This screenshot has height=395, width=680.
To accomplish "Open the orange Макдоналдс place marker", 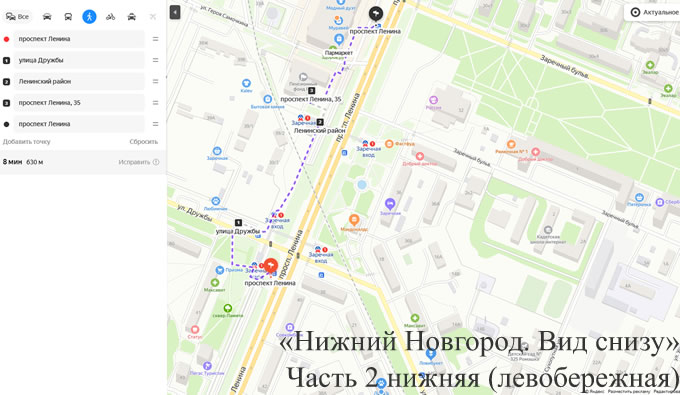I will point(354,219).
